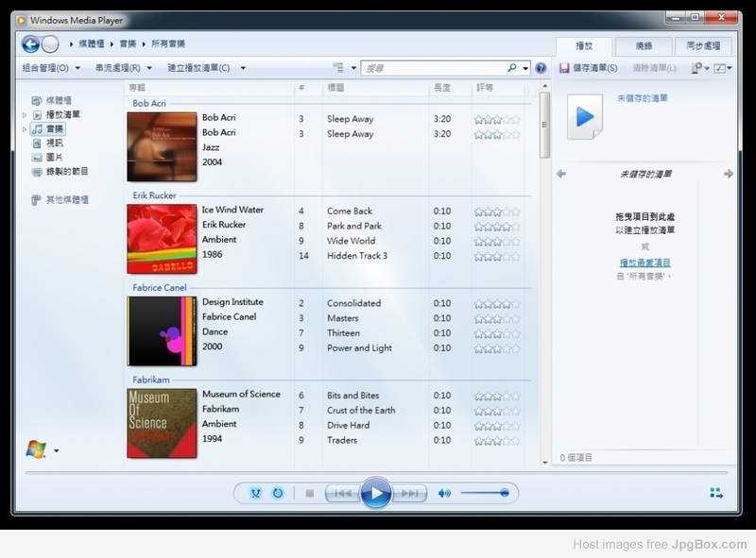Click the Windows logo media guide icon
The image size is (756, 558).
coord(36,449)
